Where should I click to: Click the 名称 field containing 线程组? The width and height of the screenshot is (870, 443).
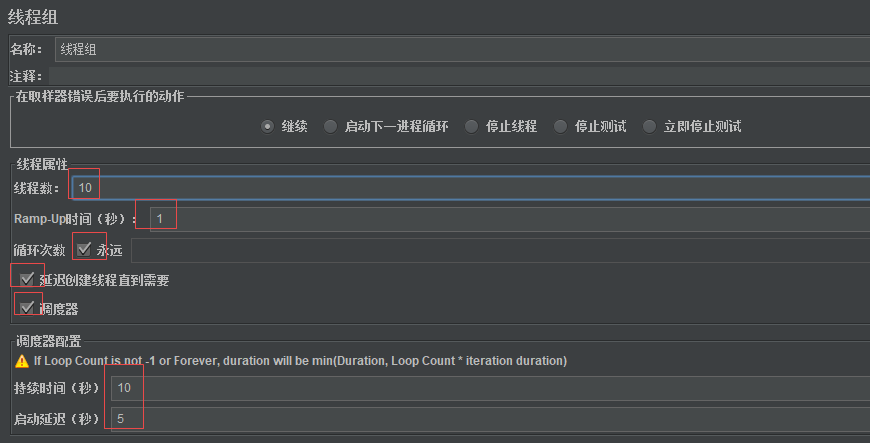tap(462, 49)
